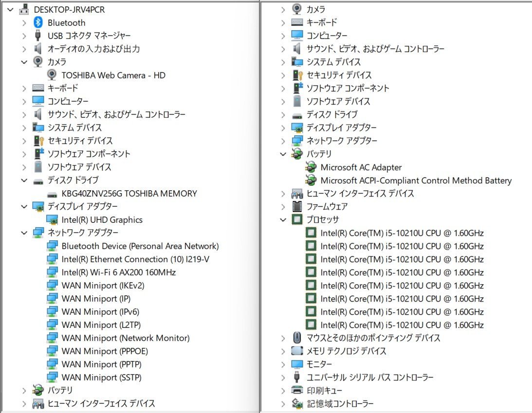Click the Intel Wi-Fi 6 AX200 adapter icon
Image resolution: width=532 pixels, height=413 pixels.
(x=52, y=272)
